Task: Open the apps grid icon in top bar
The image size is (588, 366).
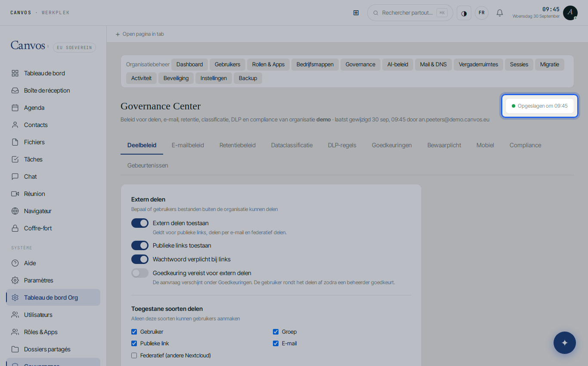Action: point(356,13)
